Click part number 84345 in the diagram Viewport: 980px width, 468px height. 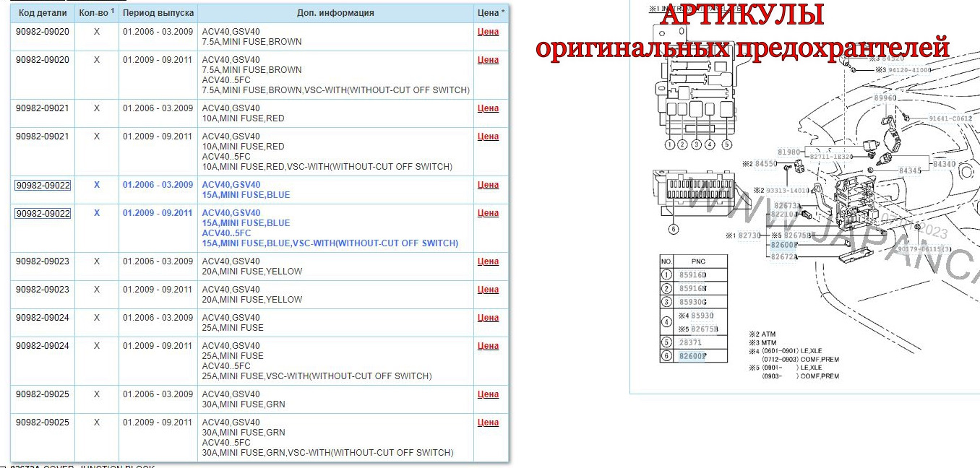coord(909,170)
